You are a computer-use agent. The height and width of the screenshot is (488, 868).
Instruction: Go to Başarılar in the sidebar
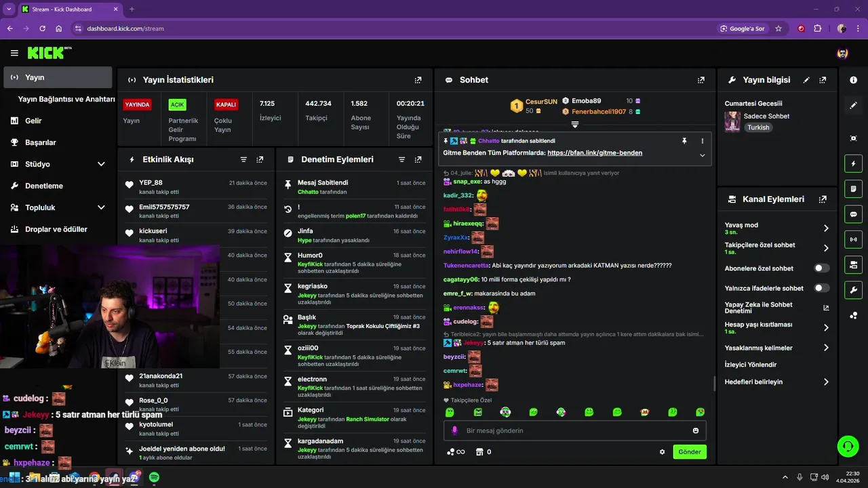click(57, 142)
